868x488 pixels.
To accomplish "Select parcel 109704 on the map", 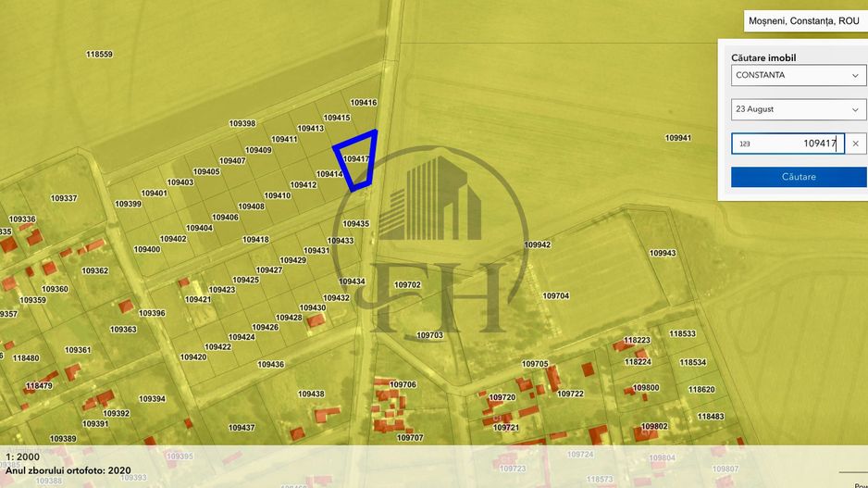I will coord(555,296).
